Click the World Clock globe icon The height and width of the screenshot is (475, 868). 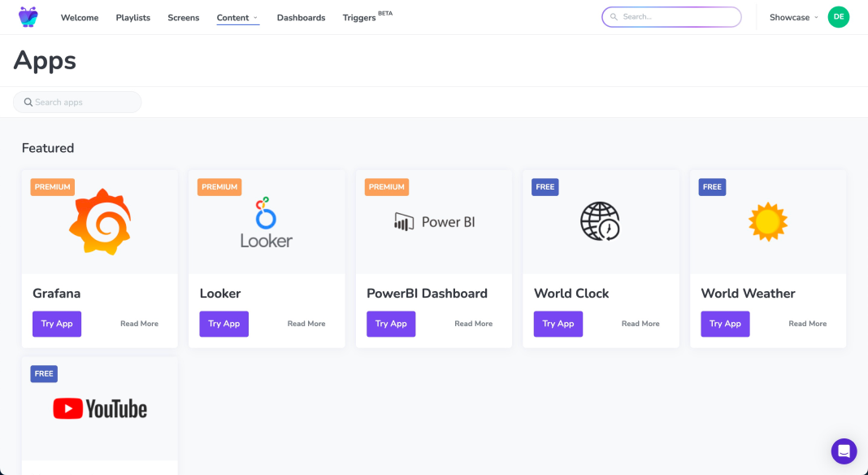pyautogui.click(x=601, y=220)
